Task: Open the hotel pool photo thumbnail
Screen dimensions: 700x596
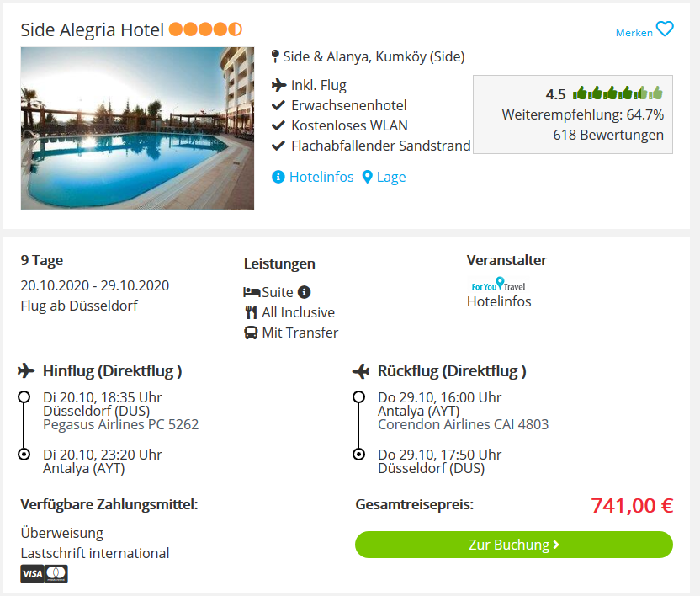Action: click(x=137, y=128)
